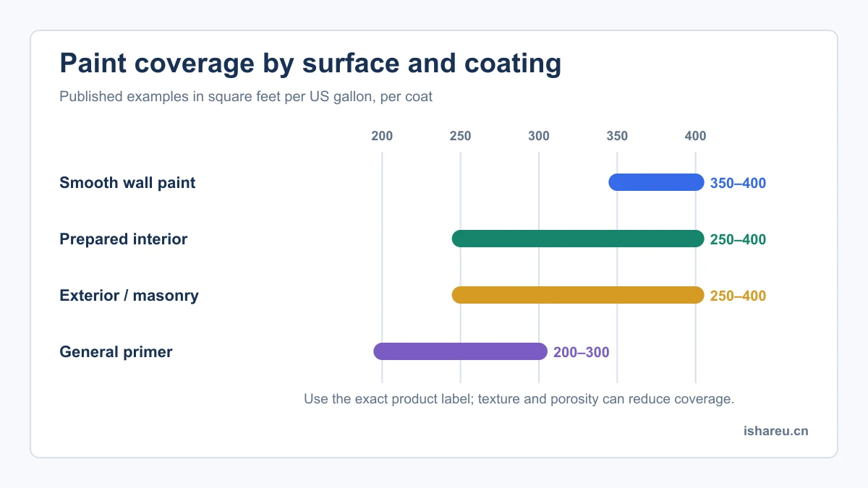The width and height of the screenshot is (868, 488).
Task: Click the subtitle about square feet per US gallon
Action: 246,96
